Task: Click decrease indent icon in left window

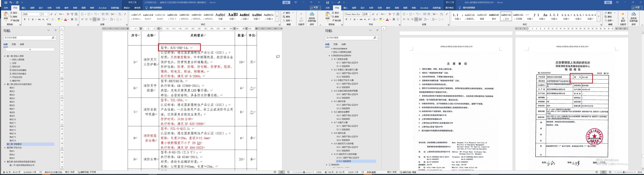Action: click(x=103, y=14)
